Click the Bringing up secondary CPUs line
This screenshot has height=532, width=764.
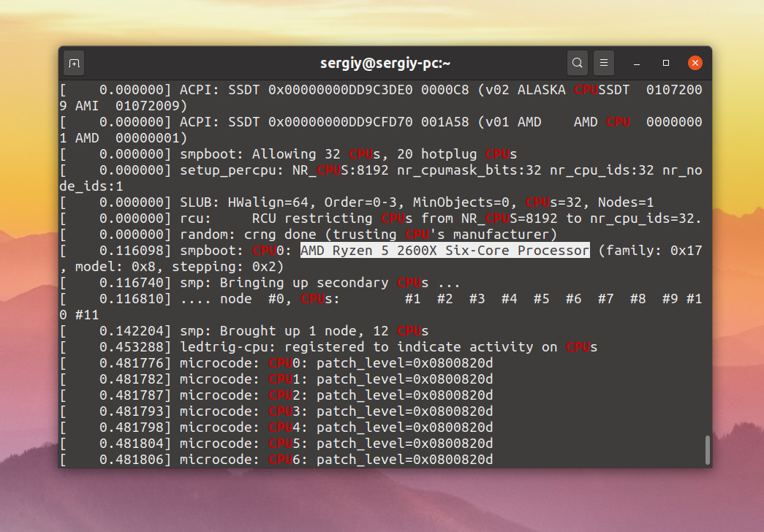pyautogui.click(x=260, y=283)
